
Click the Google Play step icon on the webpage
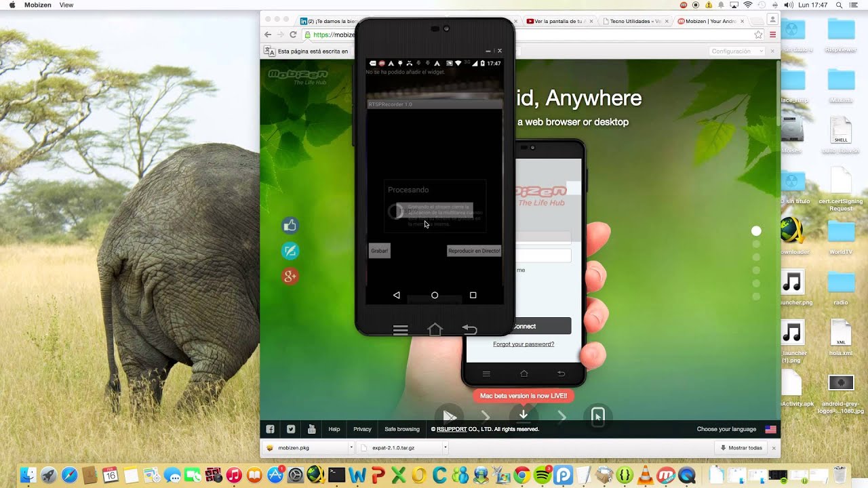point(449,415)
